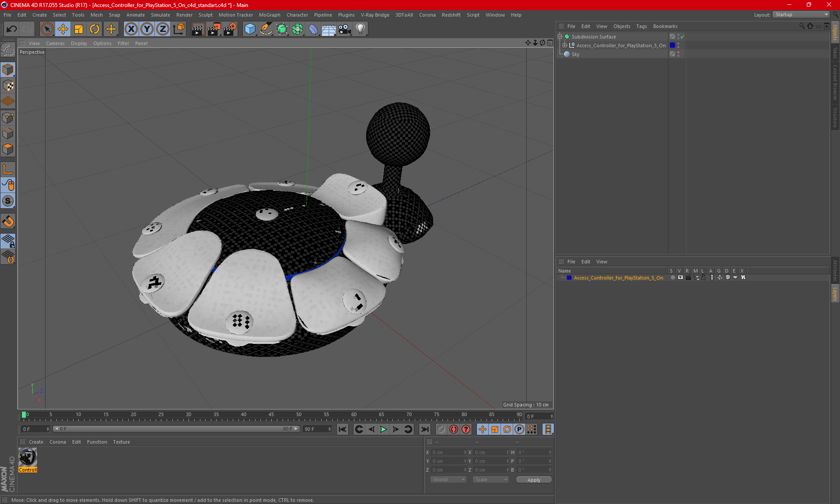The width and height of the screenshot is (840, 504).
Task: Click the red Autokeying question-mark button
Action: click(x=466, y=429)
